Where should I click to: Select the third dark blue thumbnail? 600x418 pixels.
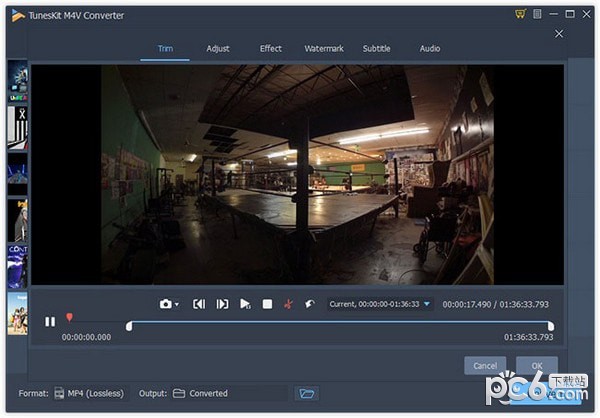pyautogui.click(x=18, y=174)
